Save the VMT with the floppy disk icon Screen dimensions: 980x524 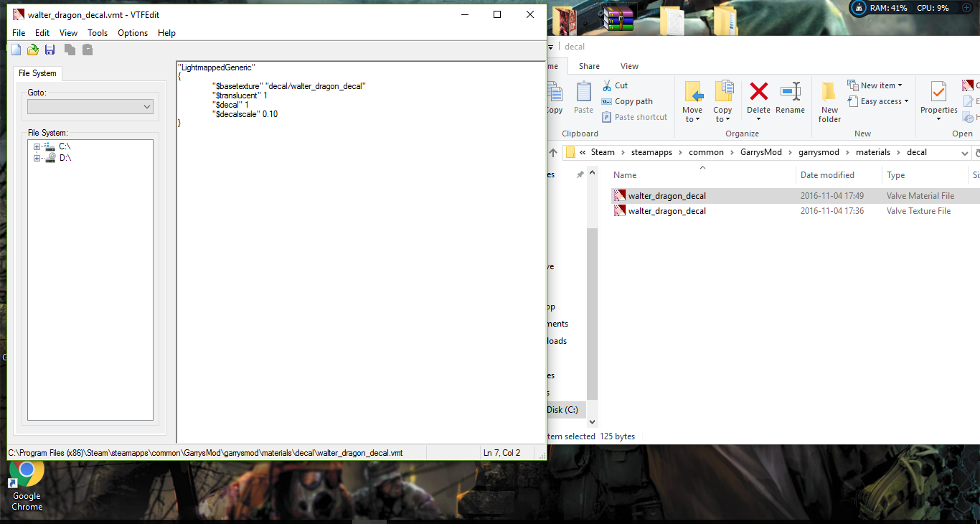pos(50,50)
